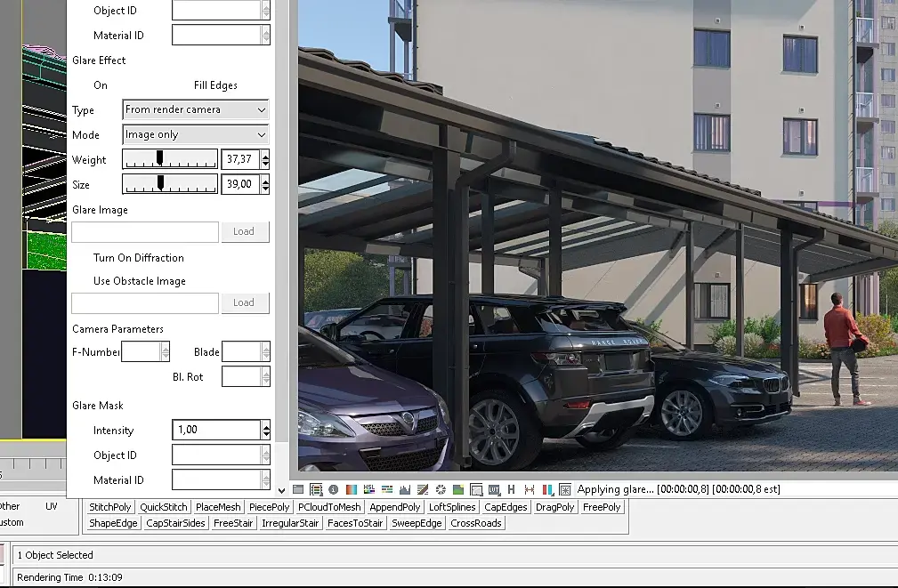This screenshot has width=898, height=588.
Task: Select the StitchPoly tool
Action: click(x=110, y=507)
